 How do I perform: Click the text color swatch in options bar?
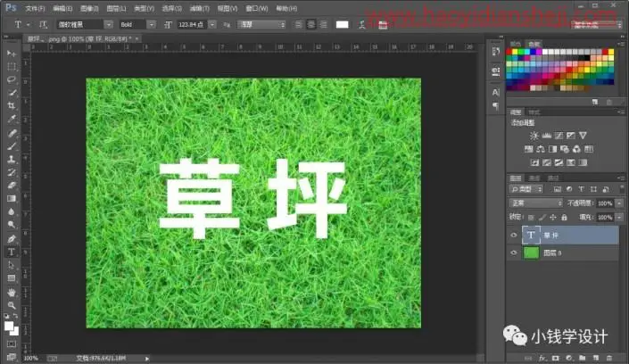coord(343,25)
